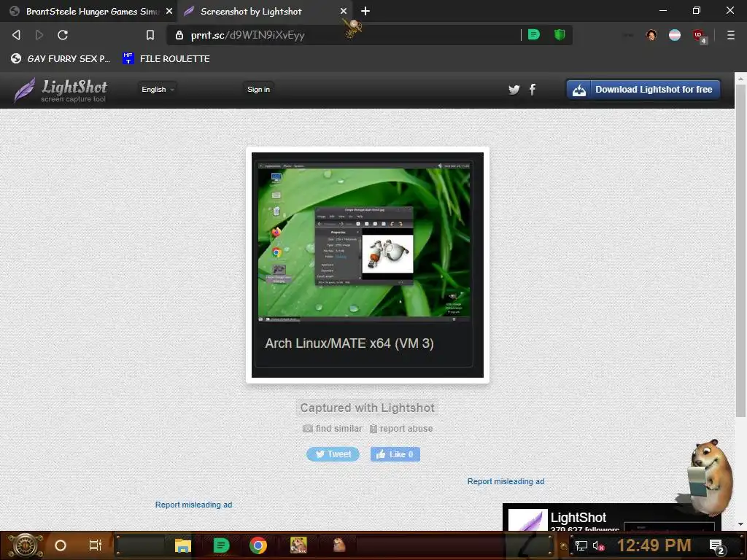The width and height of the screenshot is (747, 560).
Task: Click the LightShot followers widget
Action: (x=611, y=518)
